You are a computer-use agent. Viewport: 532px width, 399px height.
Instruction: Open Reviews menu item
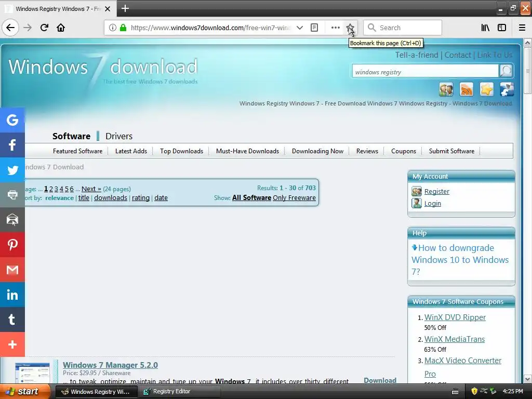point(367,151)
